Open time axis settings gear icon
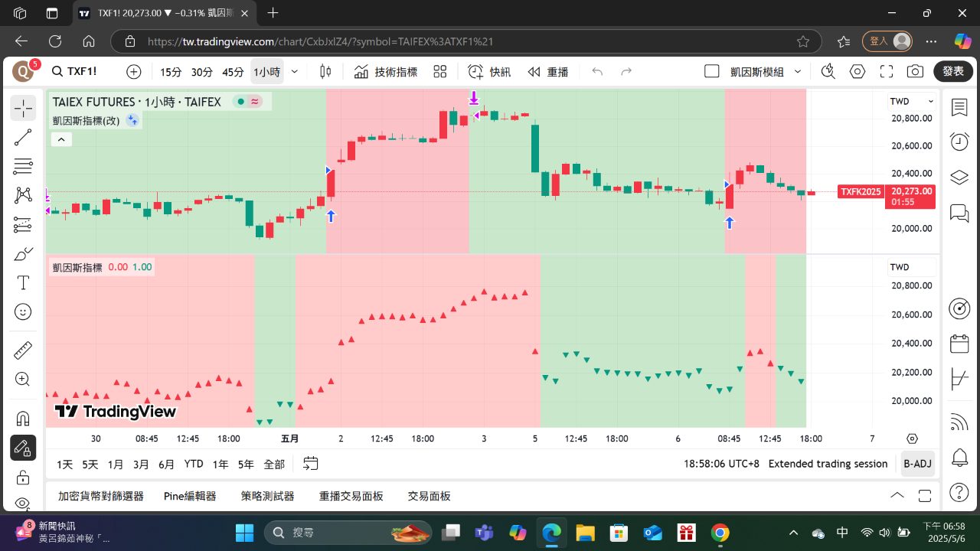The image size is (980, 551). point(912,439)
